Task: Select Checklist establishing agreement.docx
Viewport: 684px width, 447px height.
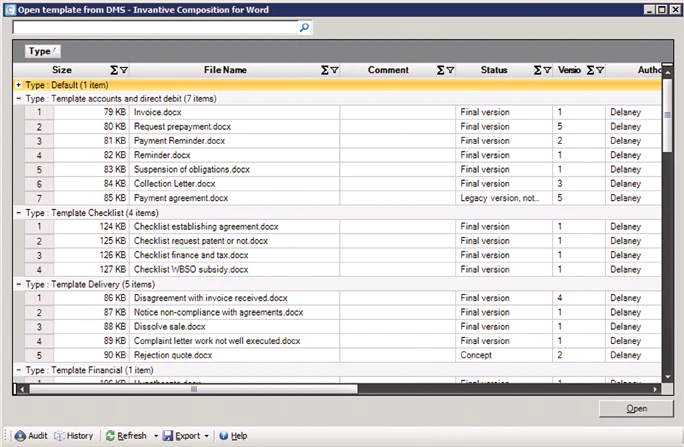Action: (206, 226)
